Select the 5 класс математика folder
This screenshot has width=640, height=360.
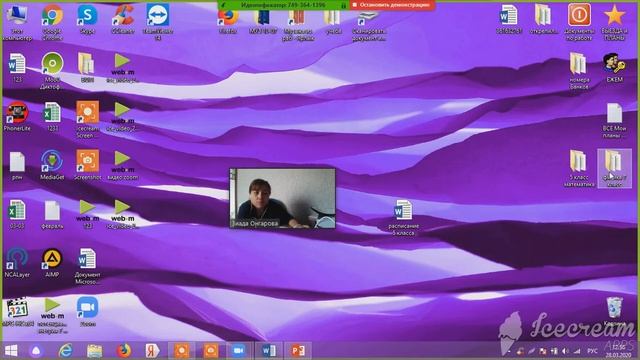pos(579,169)
